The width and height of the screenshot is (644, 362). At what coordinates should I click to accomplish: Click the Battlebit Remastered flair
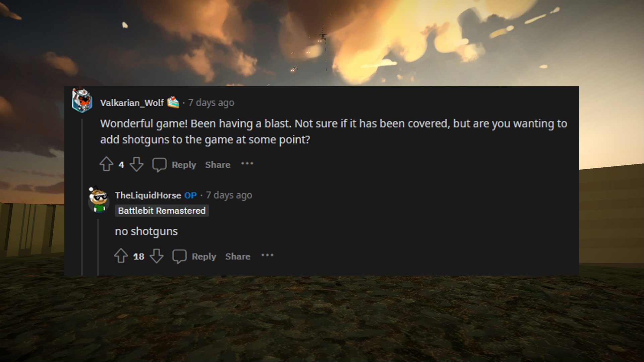coord(162,211)
